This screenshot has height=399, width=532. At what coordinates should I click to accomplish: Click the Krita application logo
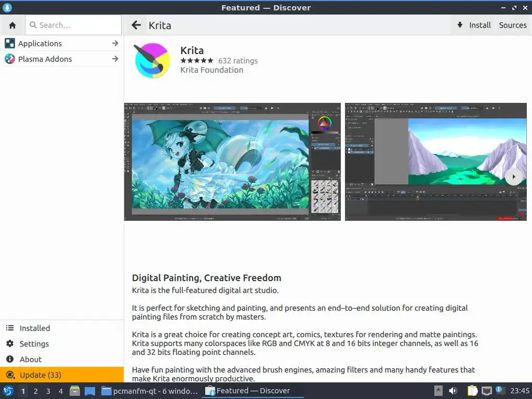coord(152,60)
